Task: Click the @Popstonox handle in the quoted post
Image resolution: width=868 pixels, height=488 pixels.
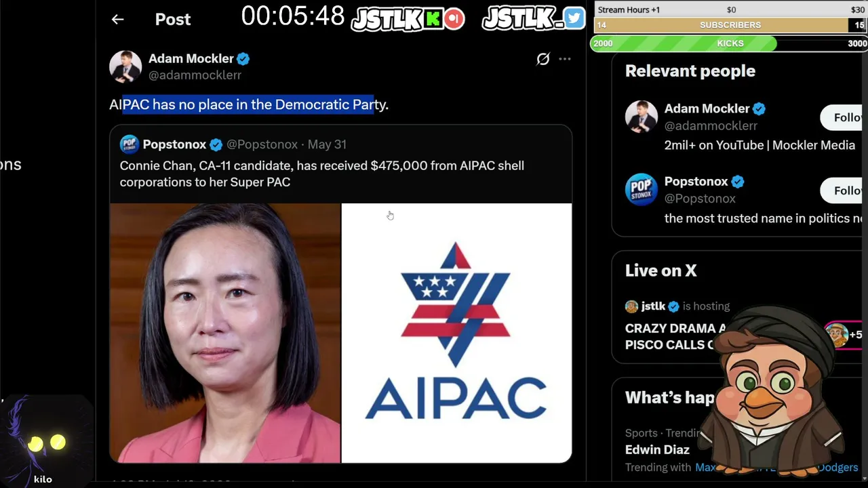Action: coord(262,144)
